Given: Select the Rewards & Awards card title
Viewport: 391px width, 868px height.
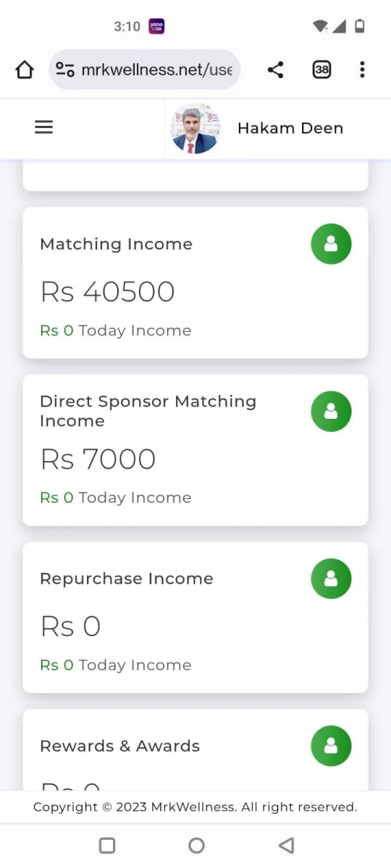Looking at the screenshot, I should point(120,746).
